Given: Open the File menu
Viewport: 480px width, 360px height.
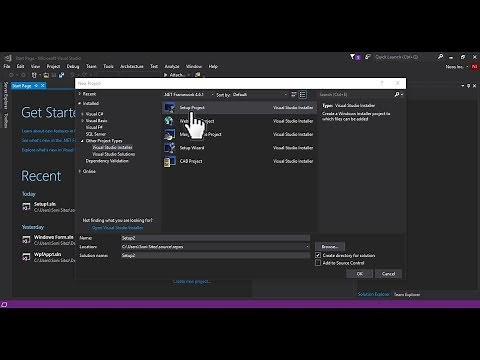Looking at the screenshot, I should [7, 66].
